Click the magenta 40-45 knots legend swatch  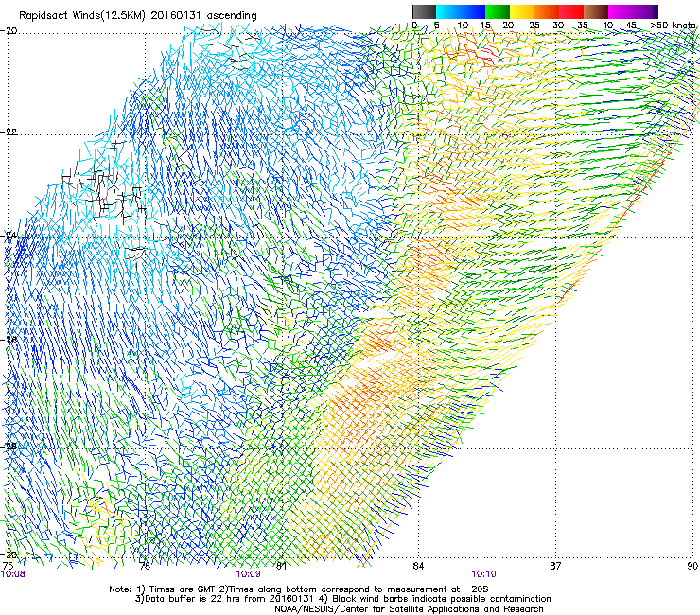621,11
